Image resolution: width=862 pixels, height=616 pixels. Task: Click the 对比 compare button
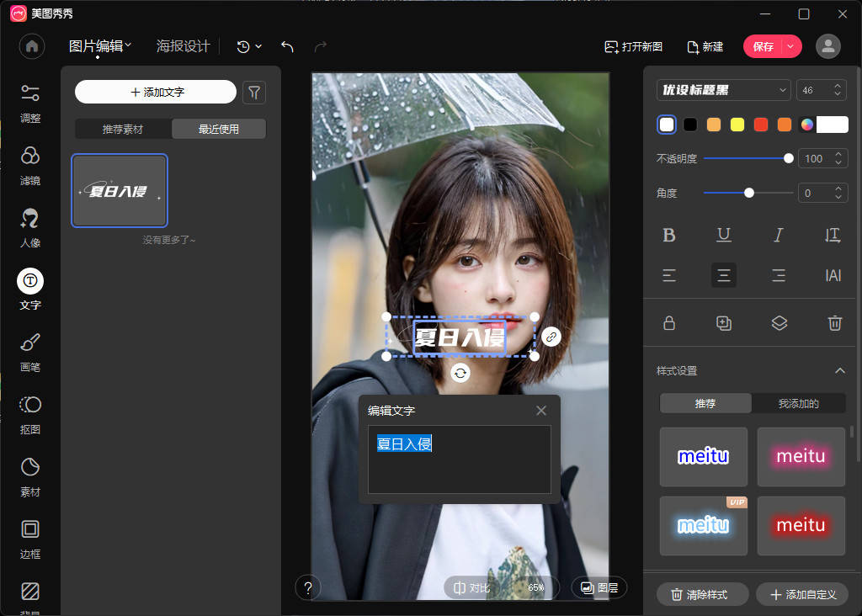tap(471, 588)
